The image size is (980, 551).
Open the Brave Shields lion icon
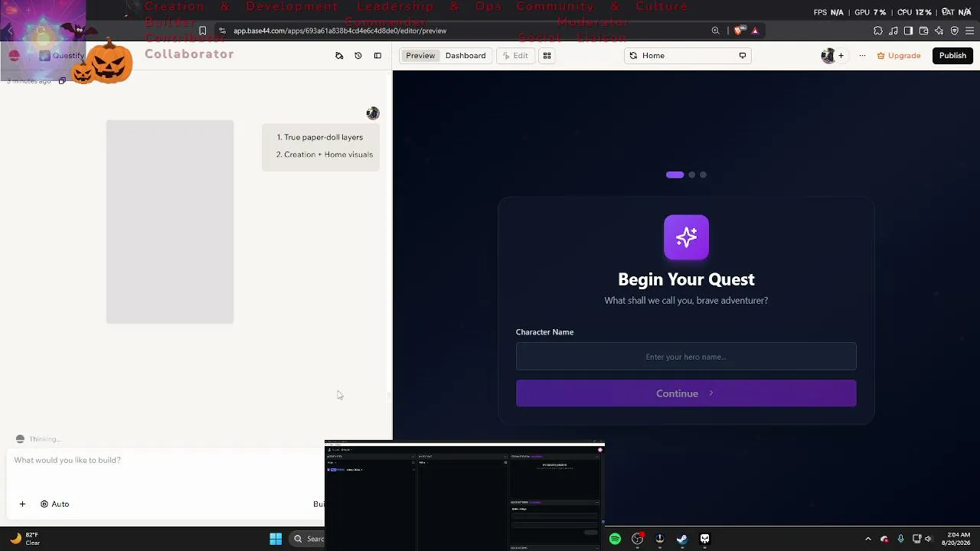738,31
